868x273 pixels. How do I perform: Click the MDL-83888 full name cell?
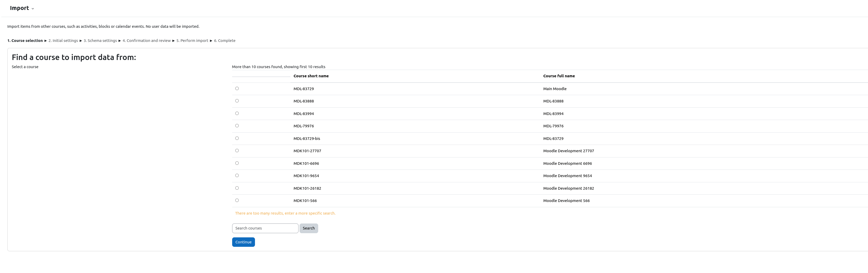553,101
